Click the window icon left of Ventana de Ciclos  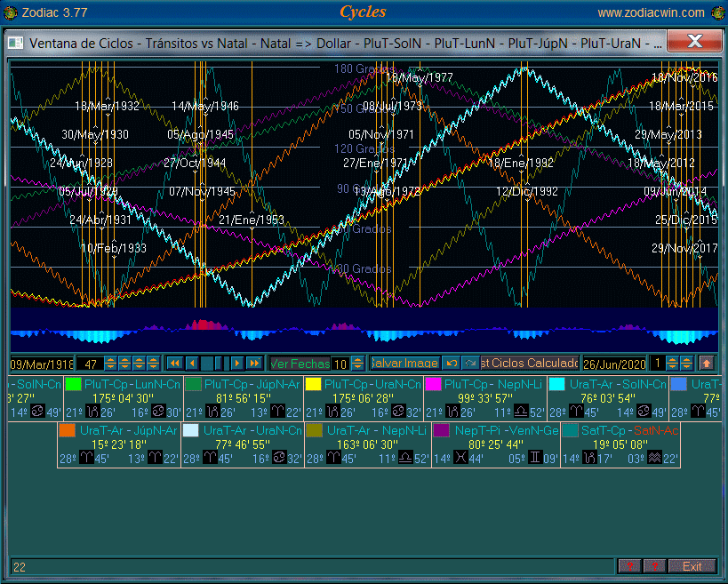[15, 44]
